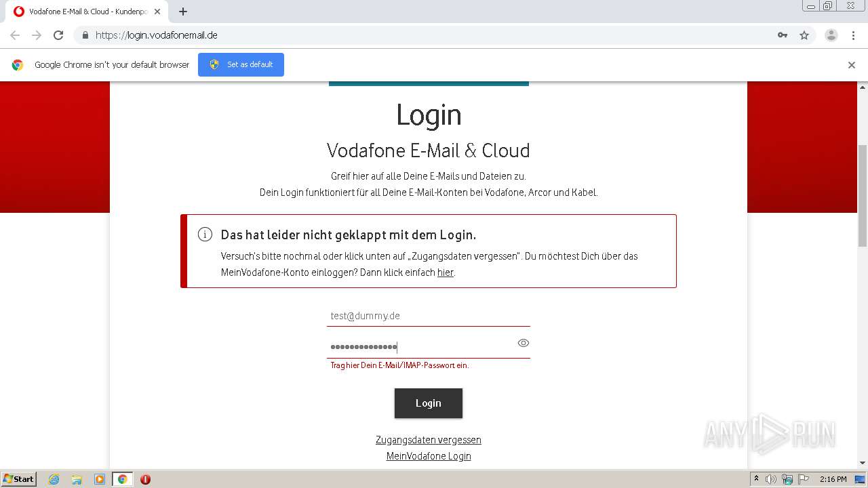Click the network tray icon
This screenshot has width=868, height=488.
click(x=787, y=479)
